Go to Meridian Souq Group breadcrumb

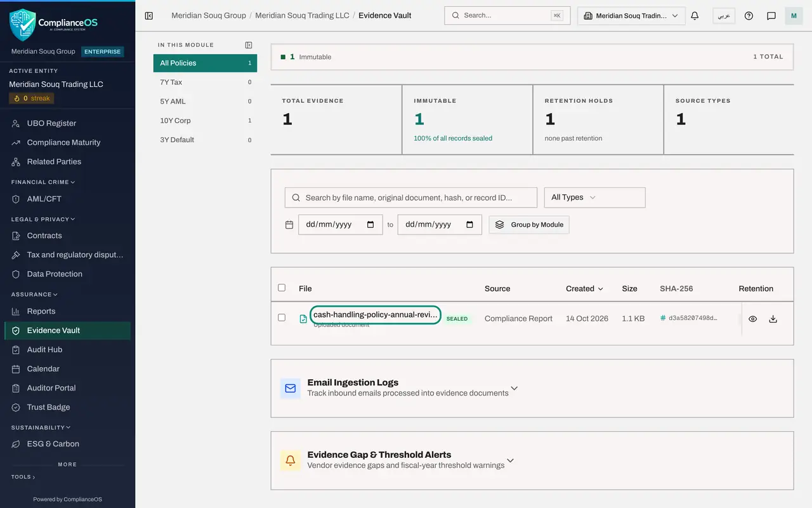pyautogui.click(x=209, y=15)
